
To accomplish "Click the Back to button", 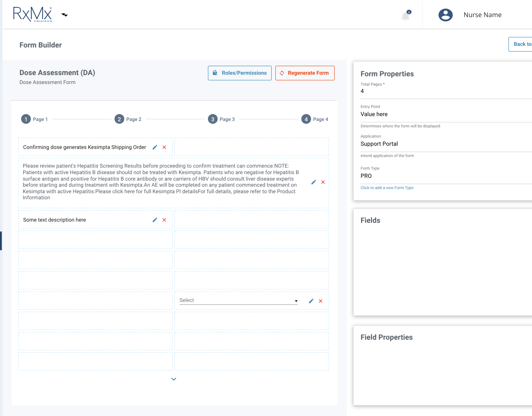I will point(520,44).
